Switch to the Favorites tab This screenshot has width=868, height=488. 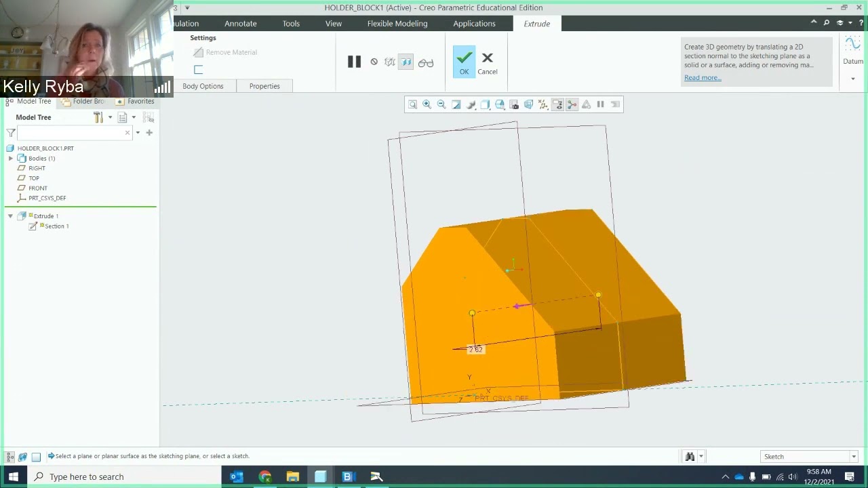pyautogui.click(x=136, y=101)
